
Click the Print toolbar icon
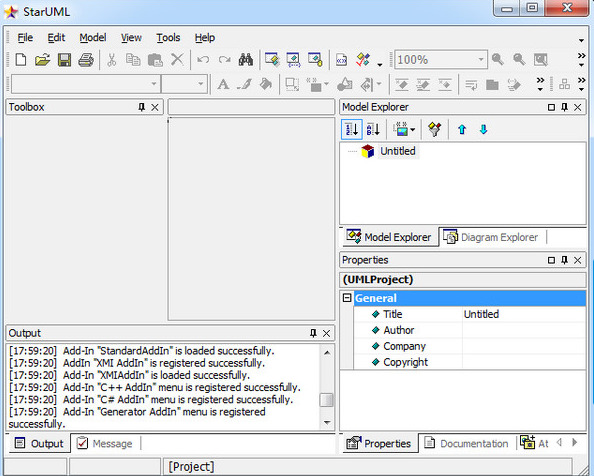click(x=86, y=60)
